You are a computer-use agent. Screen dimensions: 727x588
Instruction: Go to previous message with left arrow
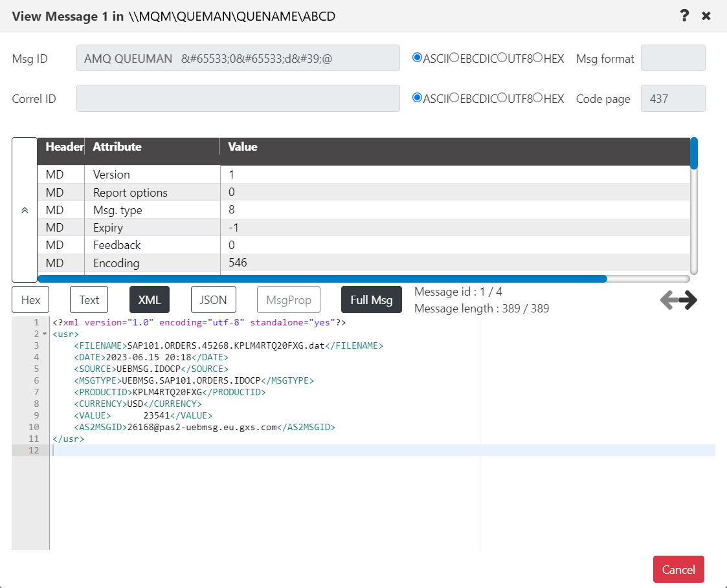pos(669,299)
